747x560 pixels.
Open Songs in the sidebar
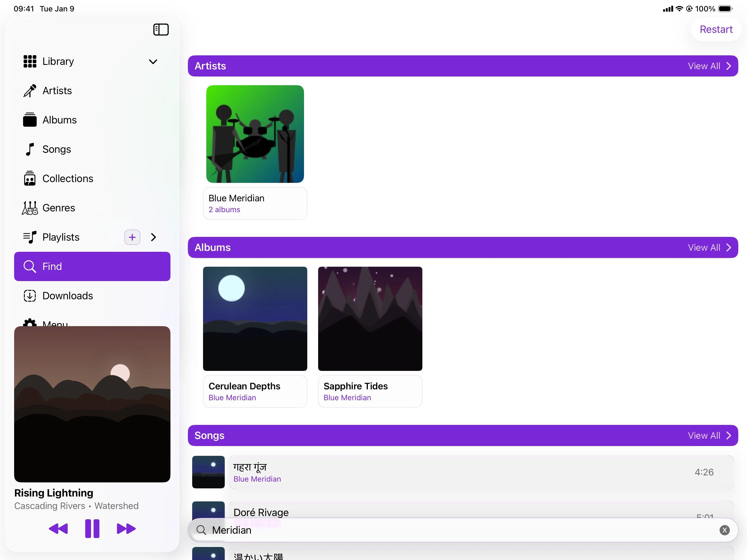[56, 149]
